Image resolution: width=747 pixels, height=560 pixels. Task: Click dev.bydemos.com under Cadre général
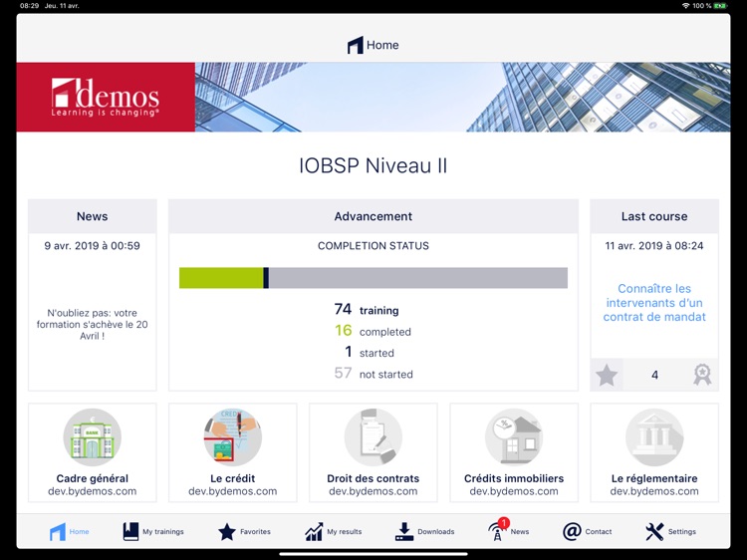[93, 491]
